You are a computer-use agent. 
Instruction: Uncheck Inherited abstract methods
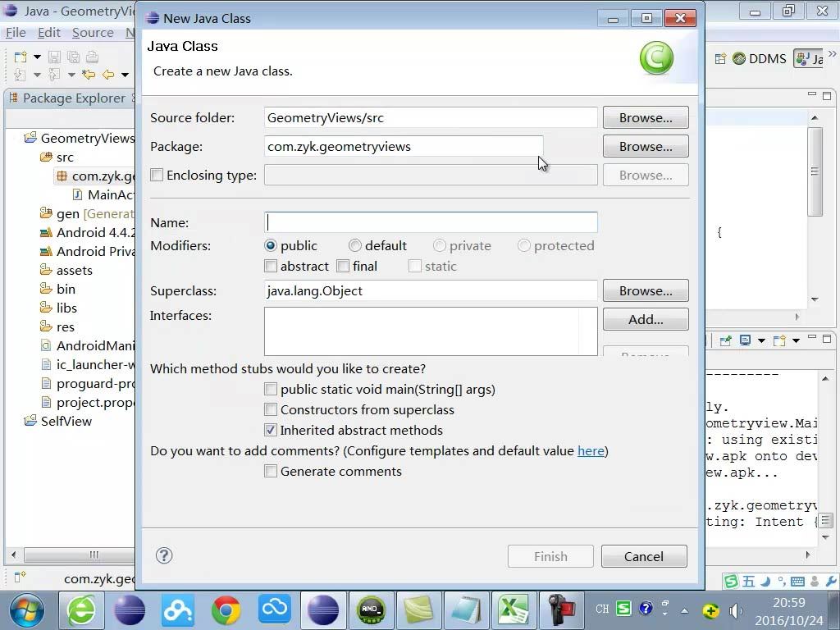(271, 430)
